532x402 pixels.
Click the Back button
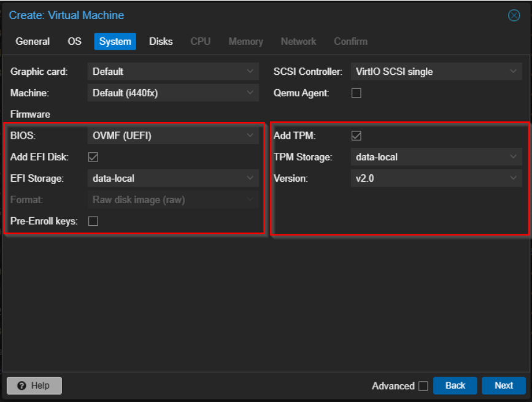[x=455, y=385]
